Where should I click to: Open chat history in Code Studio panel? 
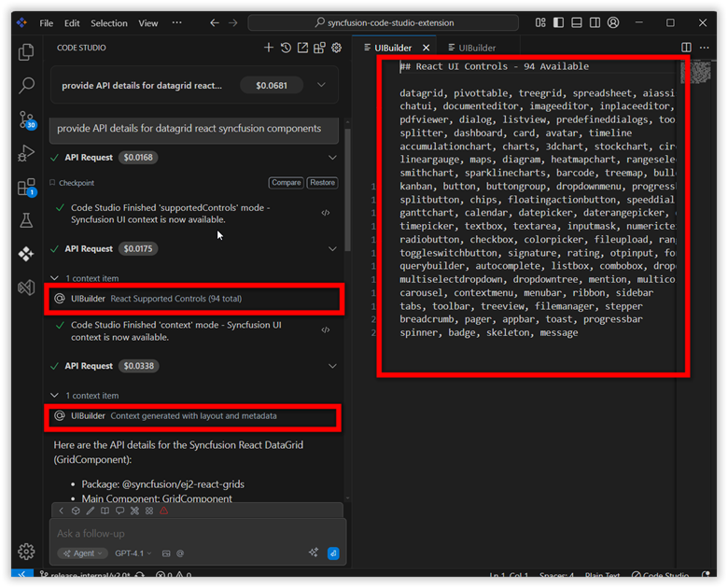[x=286, y=48]
